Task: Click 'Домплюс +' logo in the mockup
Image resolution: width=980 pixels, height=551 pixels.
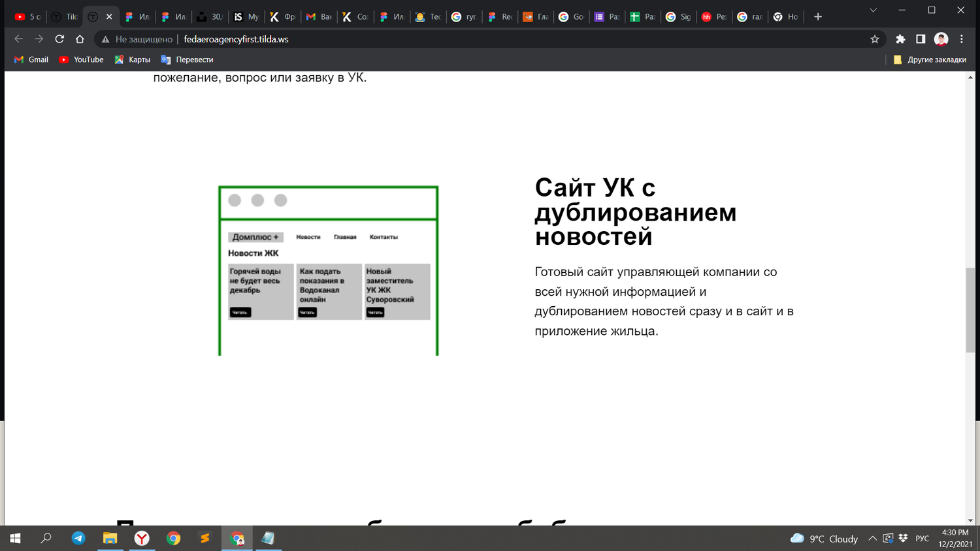Action: (255, 237)
